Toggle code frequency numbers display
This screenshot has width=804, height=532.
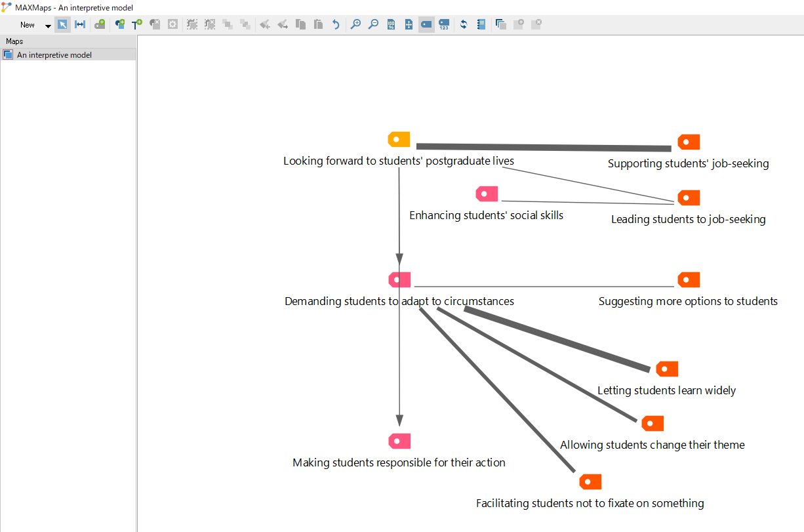click(x=444, y=25)
